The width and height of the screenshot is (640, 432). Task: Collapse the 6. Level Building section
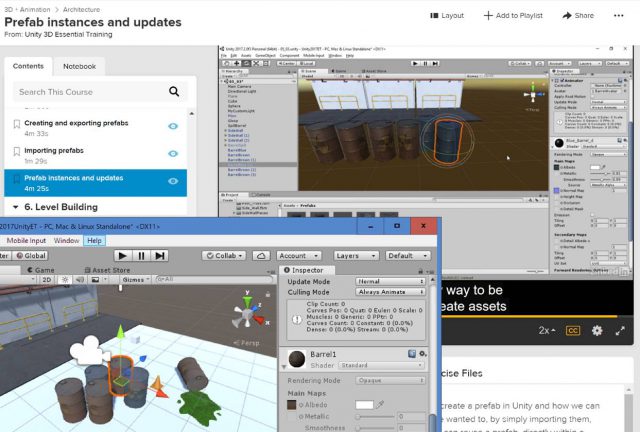tap(16, 207)
